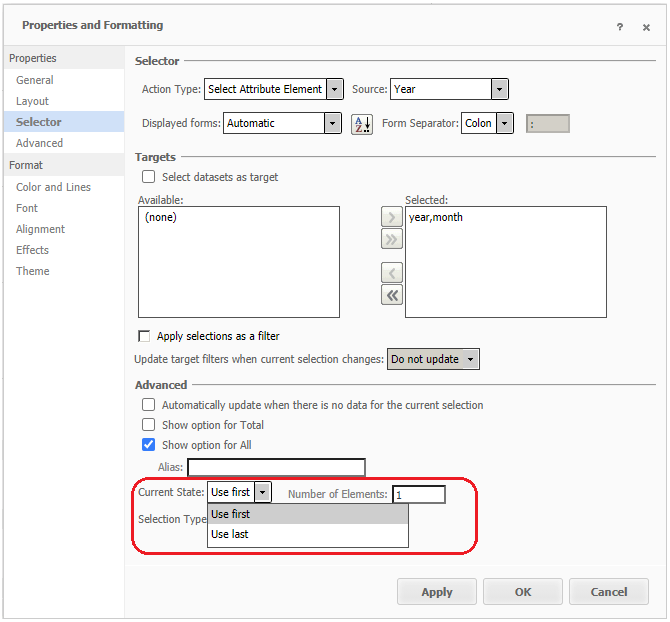Viewport: 670px width, 622px height.
Task: Switch to the Layout properties page
Action: pyautogui.click(x=32, y=101)
